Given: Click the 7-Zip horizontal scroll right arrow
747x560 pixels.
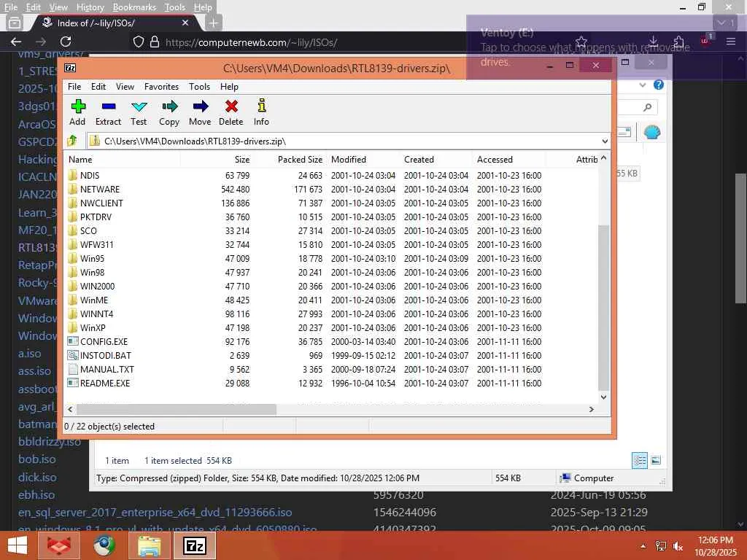Looking at the screenshot, I should (x=591, y=409).
